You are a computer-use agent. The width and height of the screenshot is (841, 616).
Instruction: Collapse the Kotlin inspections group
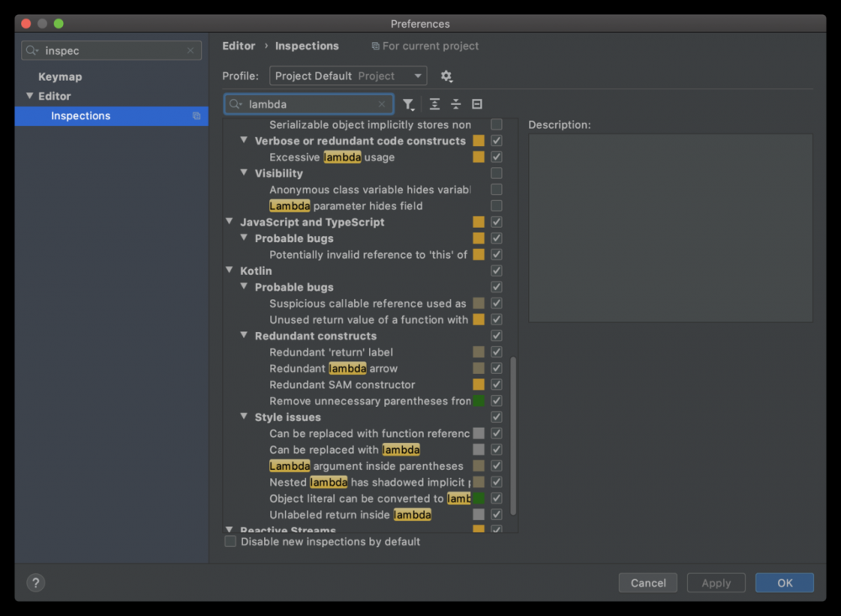(229, 271)
